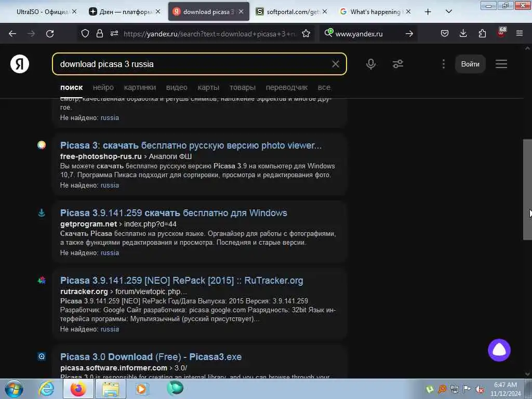Click the free-photoshop-rus.ru site link
Screen dimensions: 532x399
[101, 156]
